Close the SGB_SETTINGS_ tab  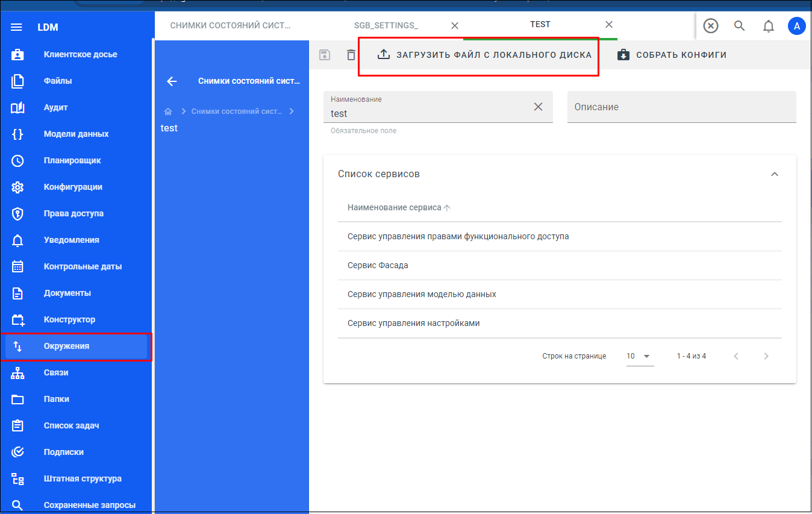pos(455,25)
